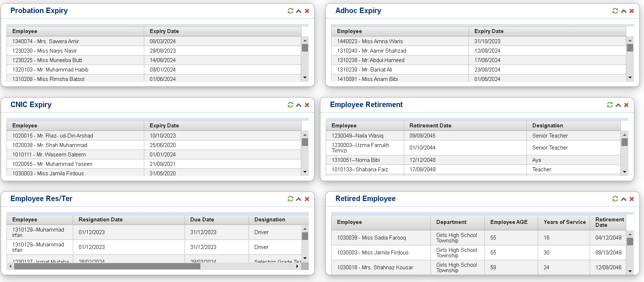This screenshot has width=644, height=282.
Task: Remove the Probation Expiry widget
Action: pyautogui.click(x=307, y=11)
